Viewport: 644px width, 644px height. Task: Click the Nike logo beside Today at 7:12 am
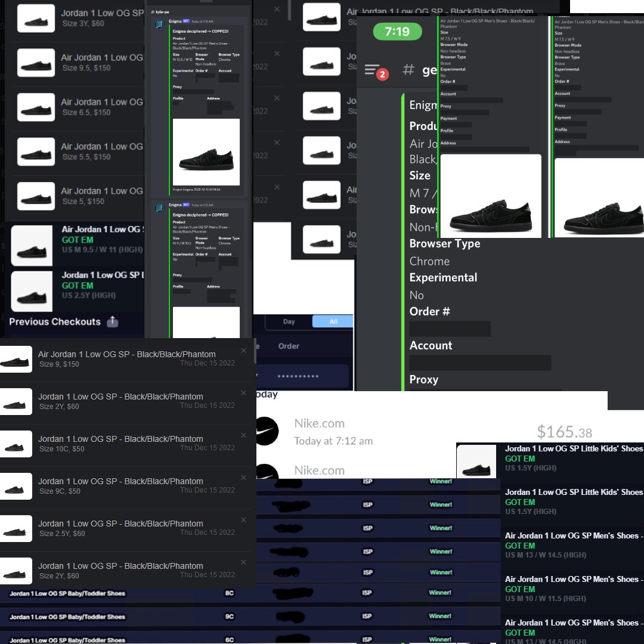(x=267, y=431)
